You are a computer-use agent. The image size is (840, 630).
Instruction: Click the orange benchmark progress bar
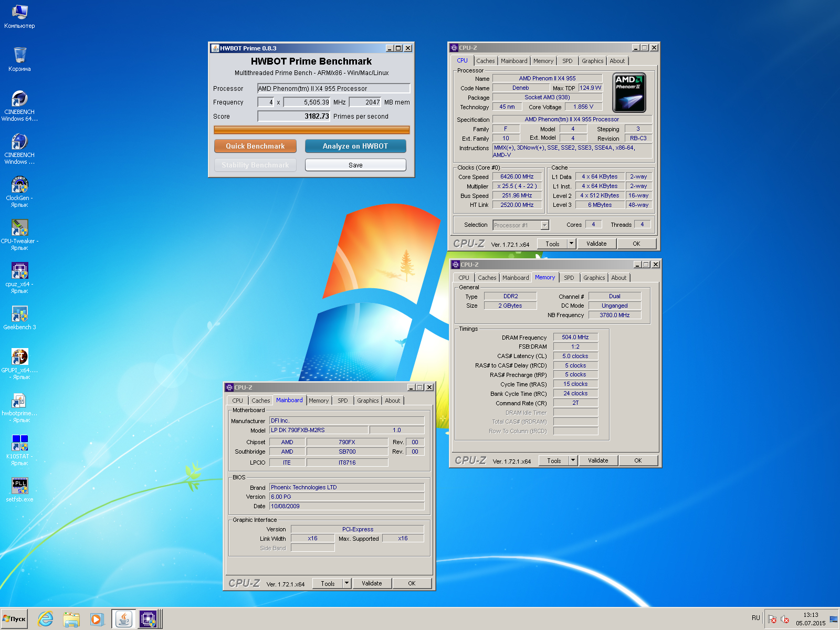point(312,130)
